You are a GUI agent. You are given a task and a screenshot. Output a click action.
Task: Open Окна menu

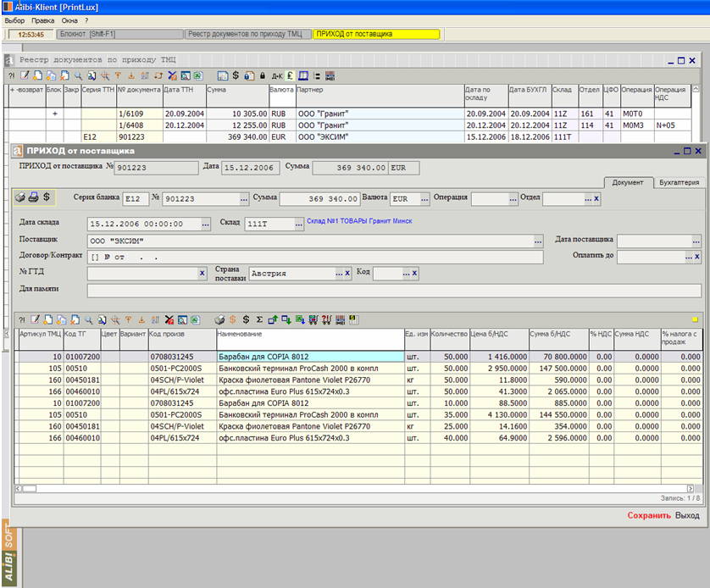[x=69, y=20]
